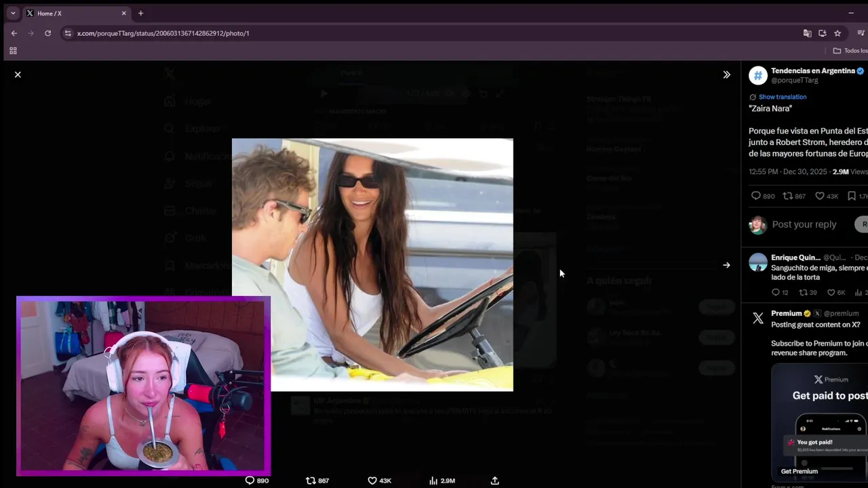Viewport: 868px width, 488px height.
Task: Reload the page
Action: point(47,33)
